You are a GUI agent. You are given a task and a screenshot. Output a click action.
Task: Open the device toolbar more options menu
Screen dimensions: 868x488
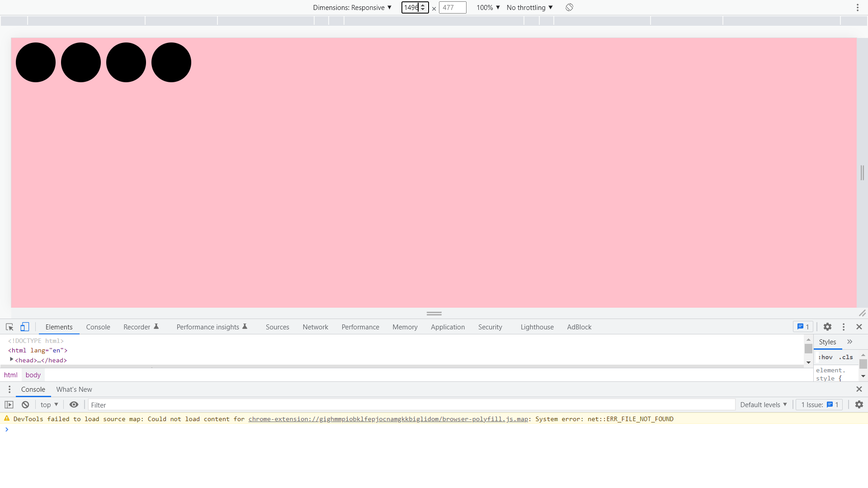coord(857,7)
